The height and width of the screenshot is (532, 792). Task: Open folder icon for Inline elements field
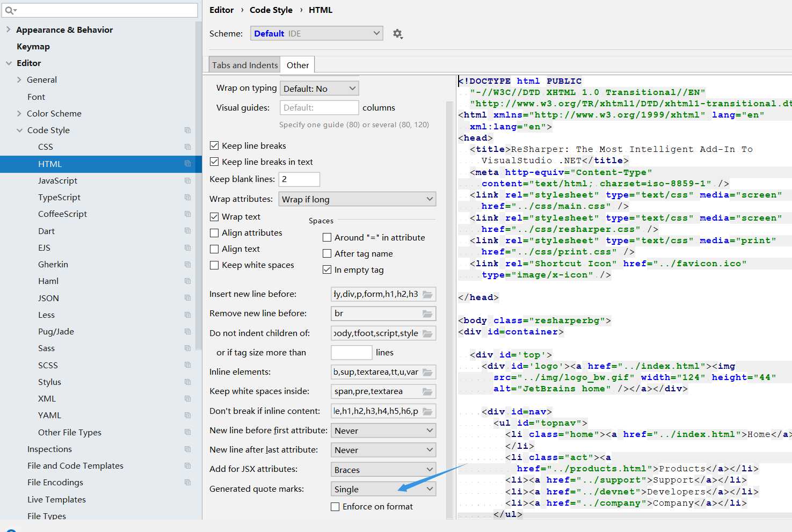(427, 372)
